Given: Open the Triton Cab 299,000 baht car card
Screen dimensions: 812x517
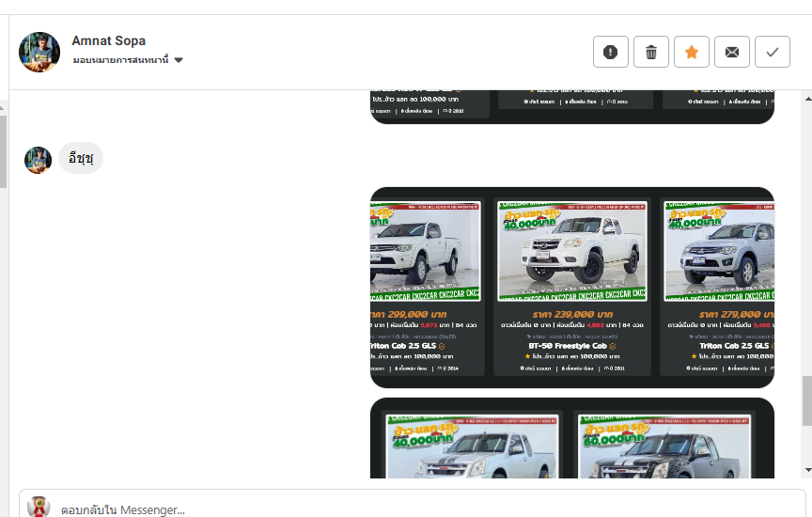Looking at the screenshot, I should coord(428,287).
